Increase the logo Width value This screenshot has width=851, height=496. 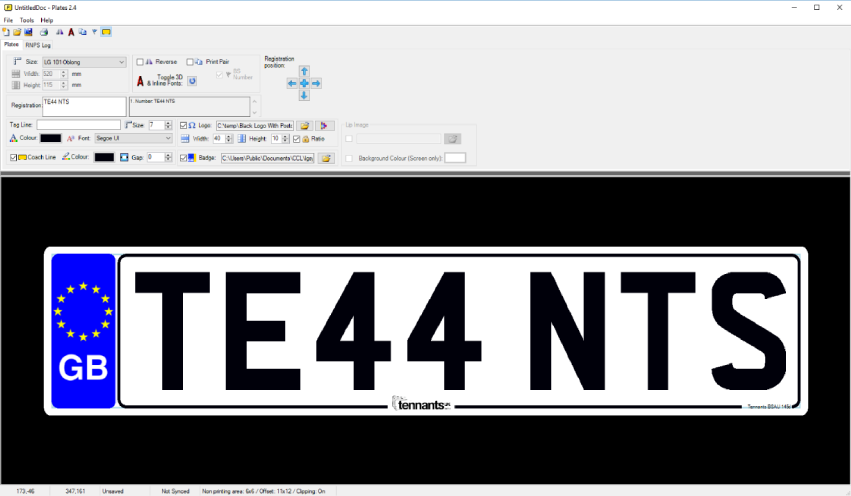228,137
